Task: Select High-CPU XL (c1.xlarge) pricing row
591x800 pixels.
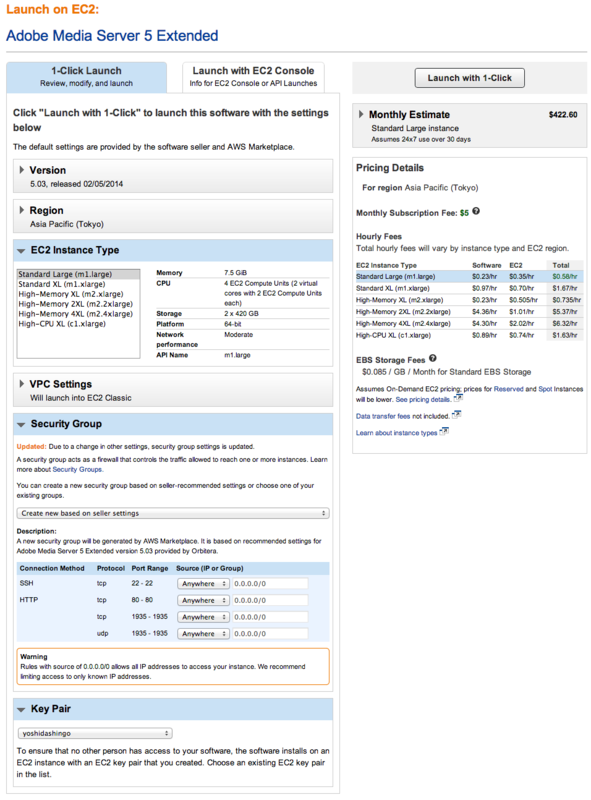Action: [469, 335]
